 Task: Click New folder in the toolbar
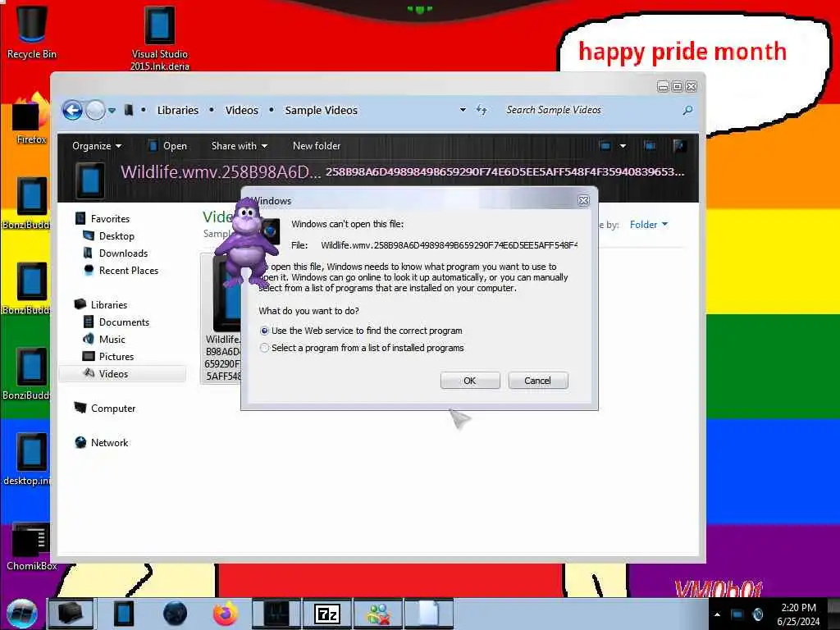pos(317,146)
